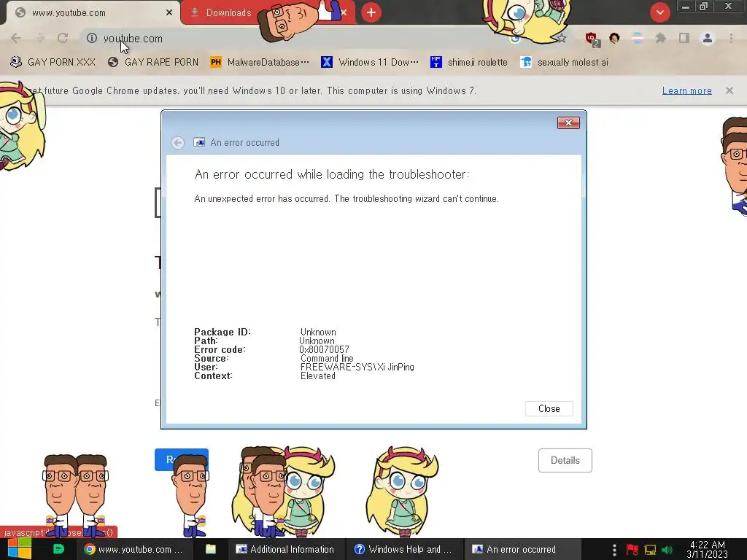The width and height of the screenshot is (747, 560).
Task: Open the taskbar clock showing 4:22 AM
Action: coord(708,549)
